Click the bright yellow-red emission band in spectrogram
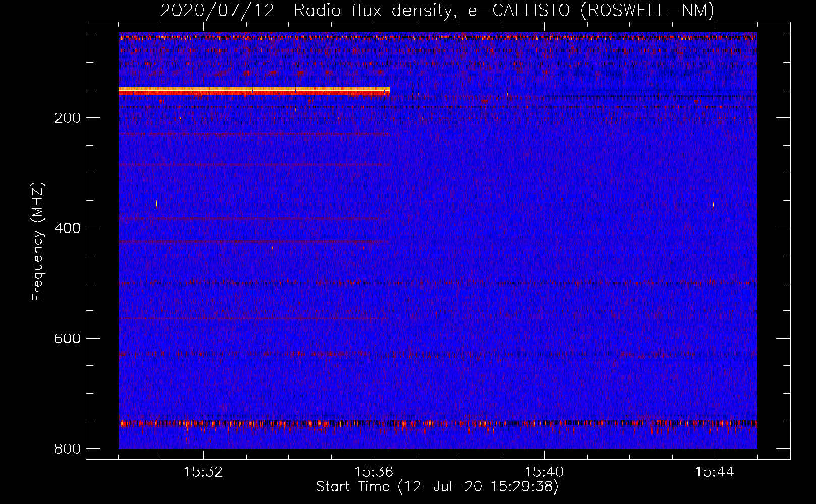Screen dimensions: 816x504 click(254, 91)
